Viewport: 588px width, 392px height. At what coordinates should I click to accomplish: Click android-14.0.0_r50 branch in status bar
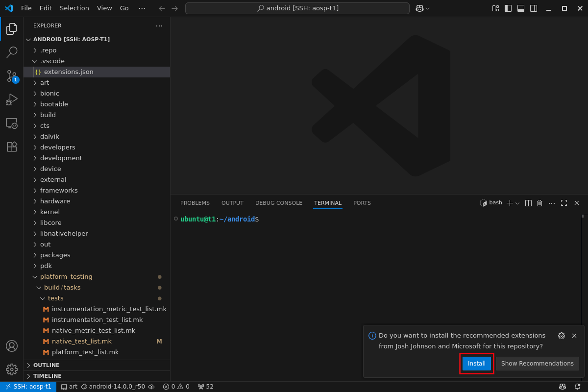(113, 387)
